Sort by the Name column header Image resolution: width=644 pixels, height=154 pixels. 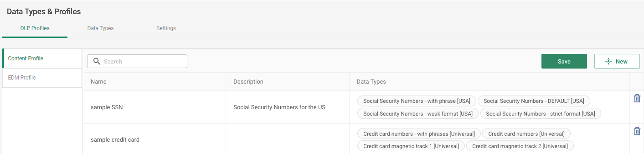[99, 82]
